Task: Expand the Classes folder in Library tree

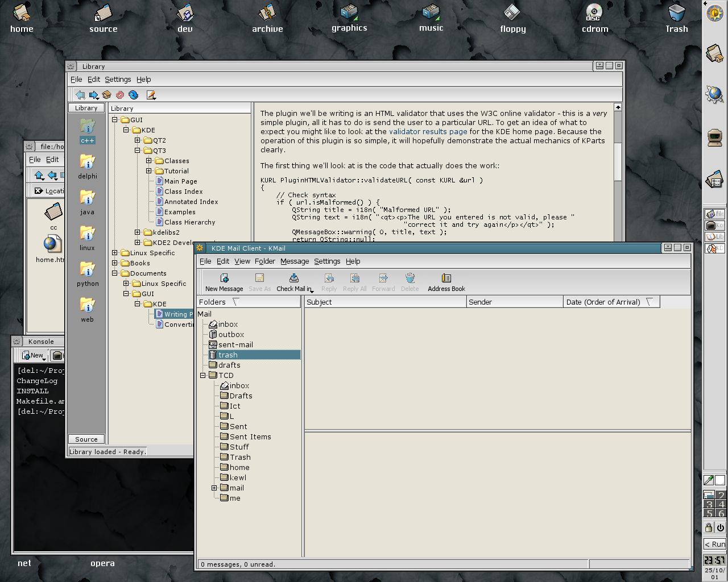Action: (x=149, y=161)
